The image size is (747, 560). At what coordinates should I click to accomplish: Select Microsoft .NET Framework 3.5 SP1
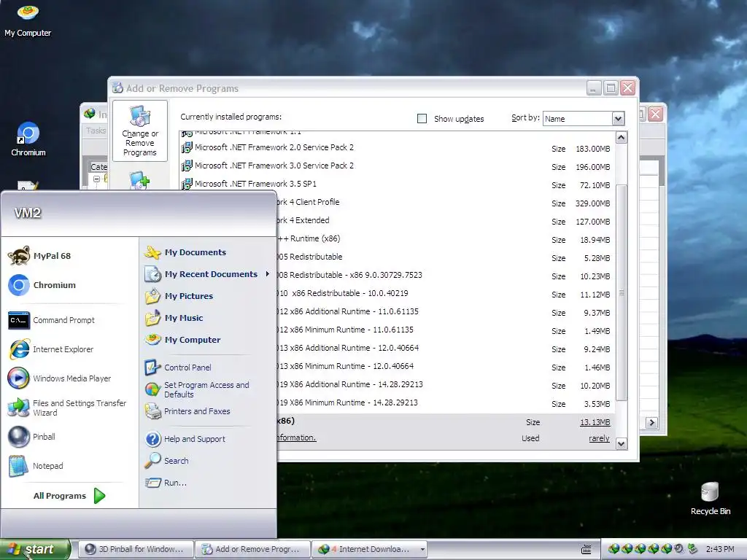(397, 184)
